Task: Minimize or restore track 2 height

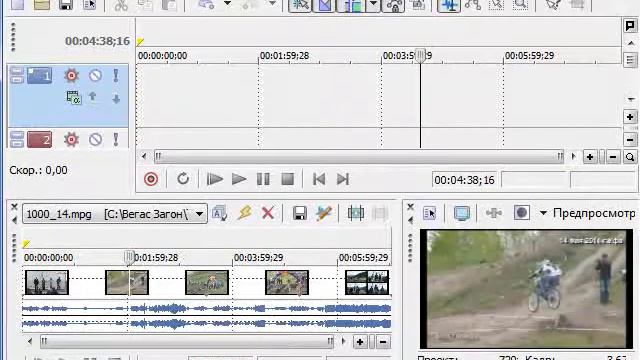Action: click(17, 140)
